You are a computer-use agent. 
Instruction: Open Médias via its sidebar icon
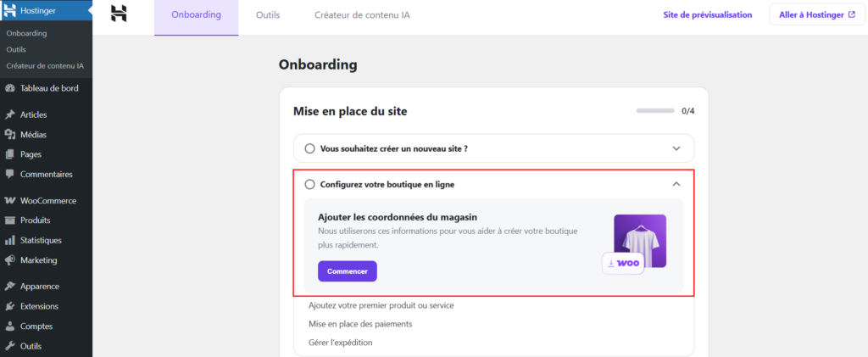tap(10, 134)
